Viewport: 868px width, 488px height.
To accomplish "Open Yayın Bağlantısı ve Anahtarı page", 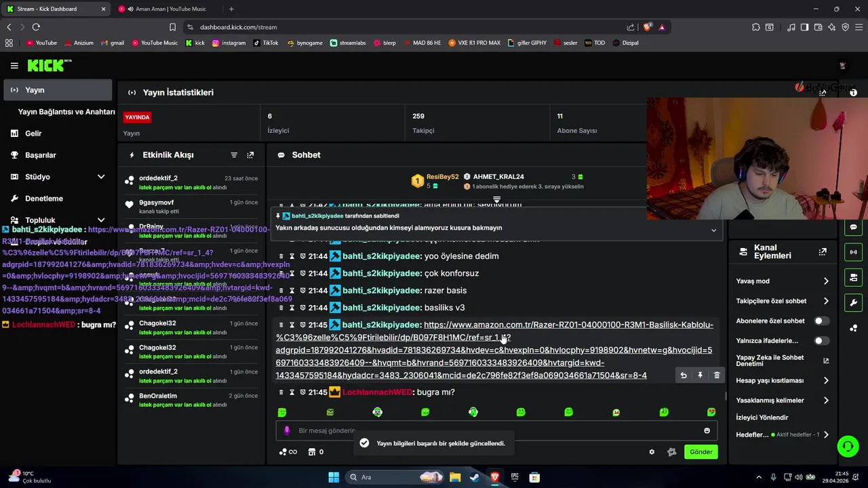I will point(66,112).
